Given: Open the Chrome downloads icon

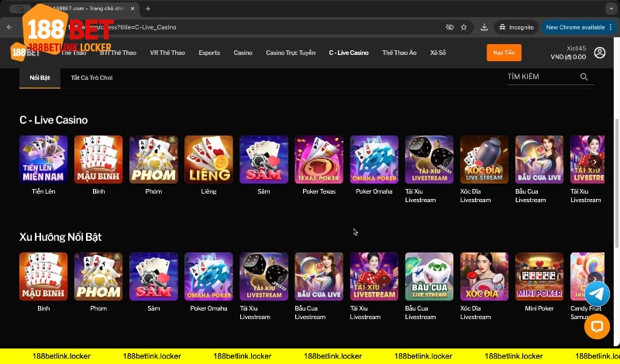Looking at the screenshot, I should point(484,26).
